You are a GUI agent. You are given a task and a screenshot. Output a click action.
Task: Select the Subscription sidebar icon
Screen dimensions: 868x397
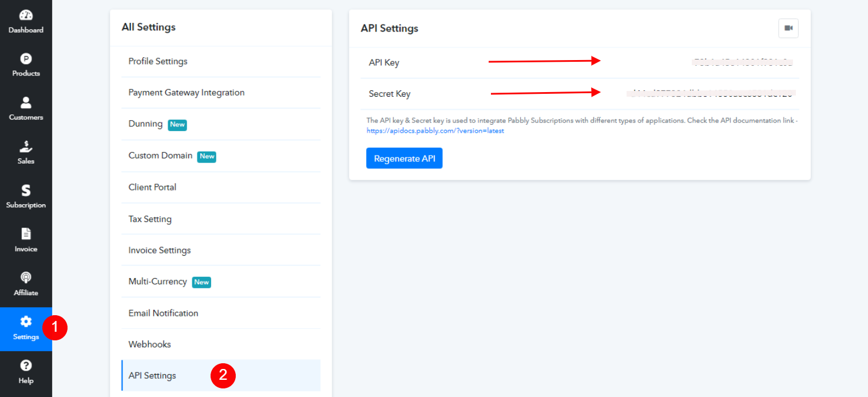point(26,190)
